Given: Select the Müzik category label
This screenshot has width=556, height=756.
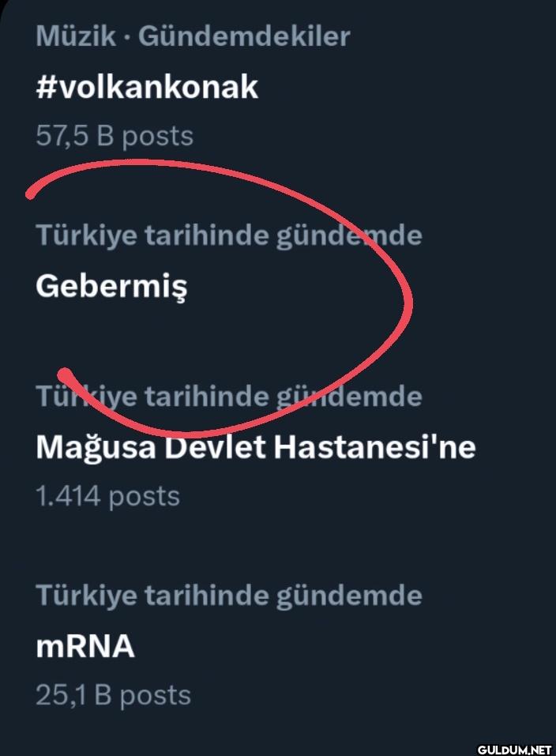Looking at the screenshot, I should pos(76,36).
